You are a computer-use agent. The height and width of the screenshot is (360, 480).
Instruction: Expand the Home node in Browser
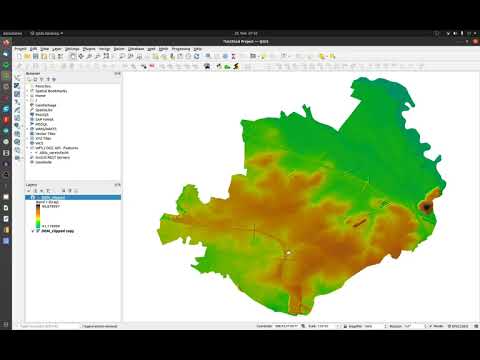click(28, 95)
